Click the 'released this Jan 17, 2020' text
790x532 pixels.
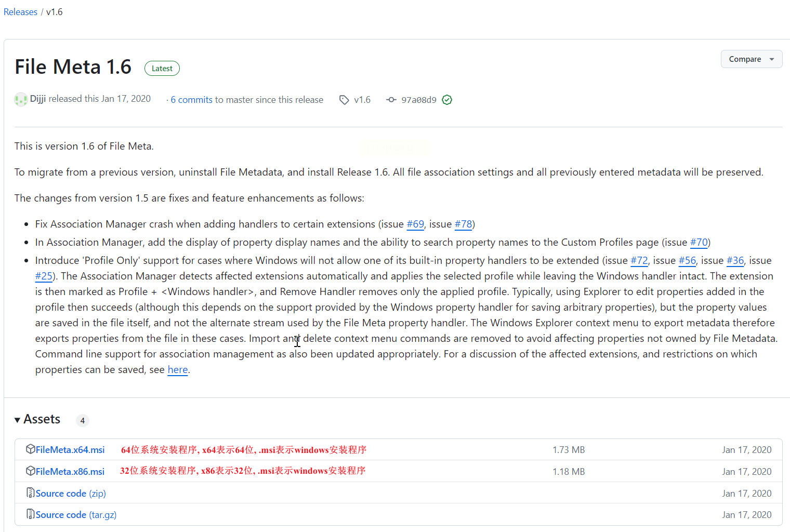tap(100, 99)
